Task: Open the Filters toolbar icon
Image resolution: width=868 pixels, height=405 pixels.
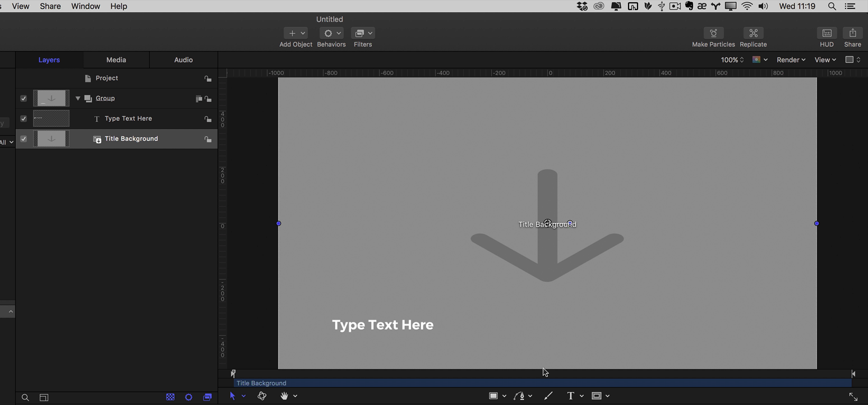Action: pyautogui.click(x=363, y=34)
